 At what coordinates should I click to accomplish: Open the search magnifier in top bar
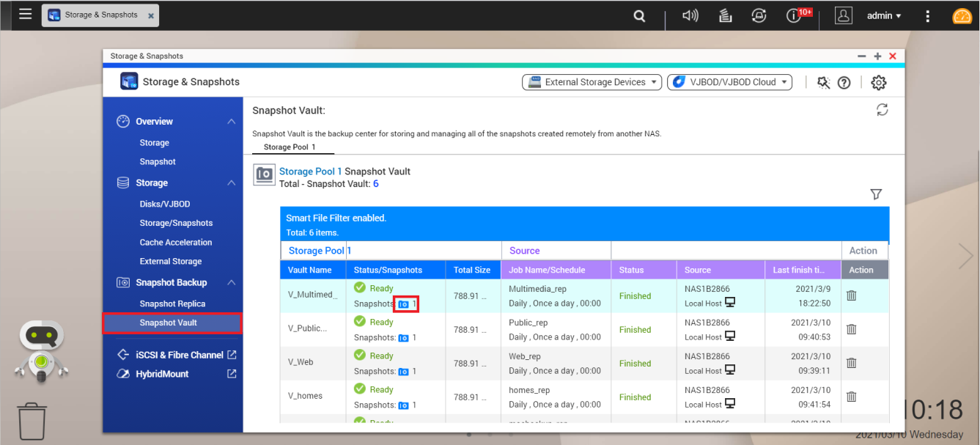639,15
